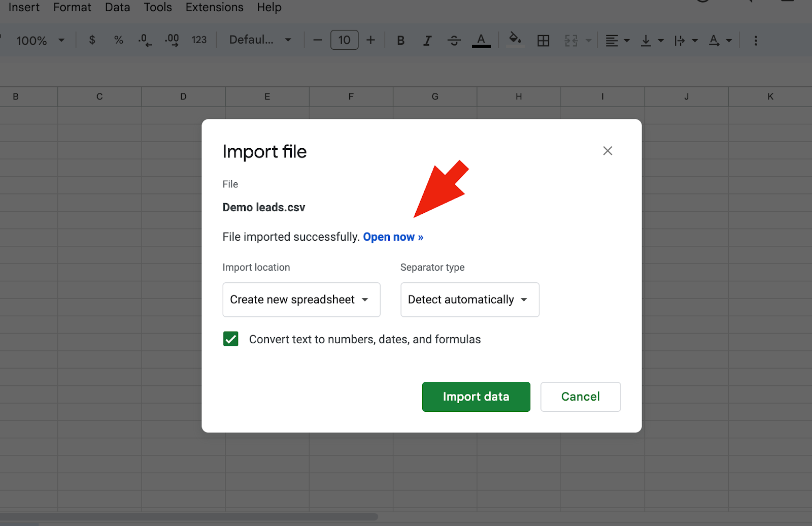Screen dimensions: 812x526
Task: Click the text rotation icon
Action: pyautogui.click(x=714, y=41)
